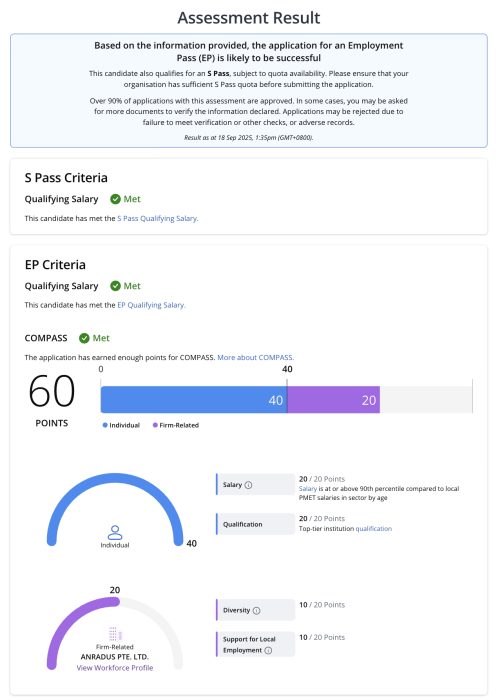
Task: Click the blue Individual 40 points bar
Action: pos(194,400)
